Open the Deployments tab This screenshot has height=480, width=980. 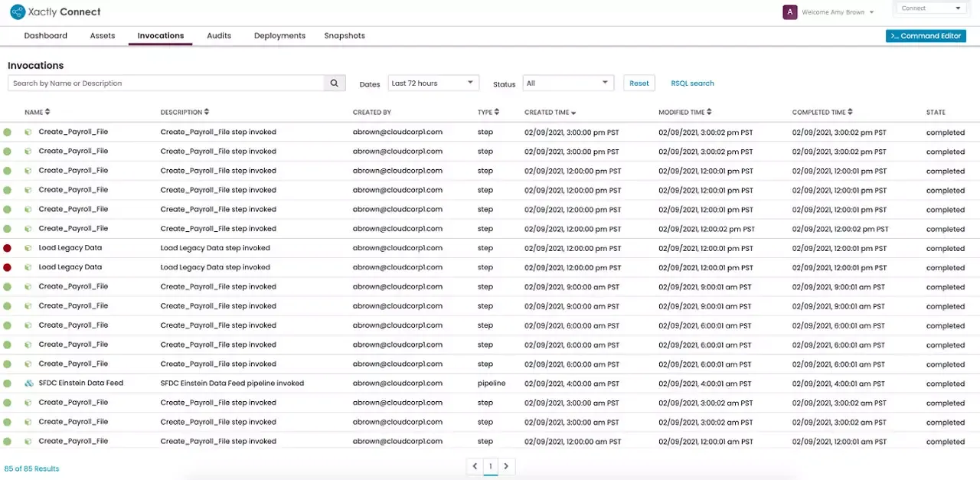(279, 36)
